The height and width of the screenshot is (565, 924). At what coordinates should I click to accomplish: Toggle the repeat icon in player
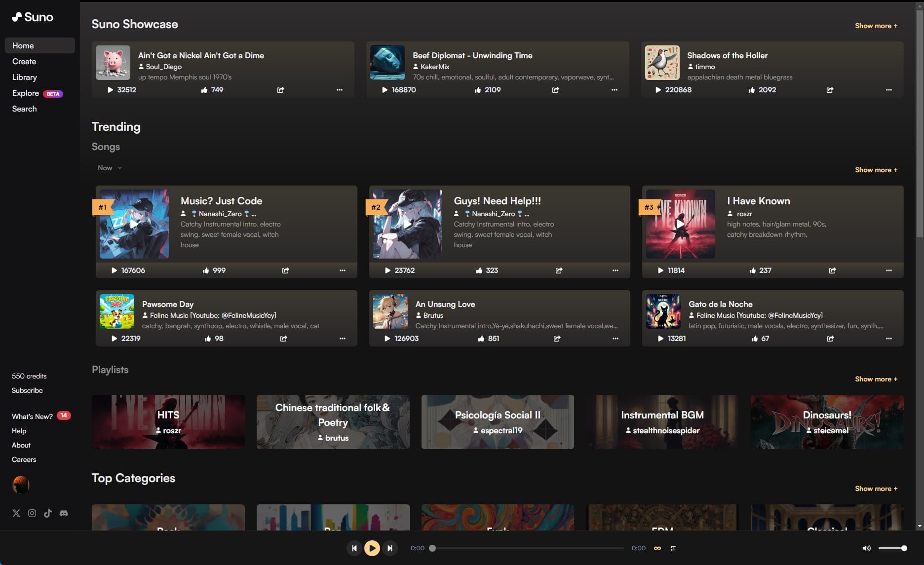click(673, 548)
